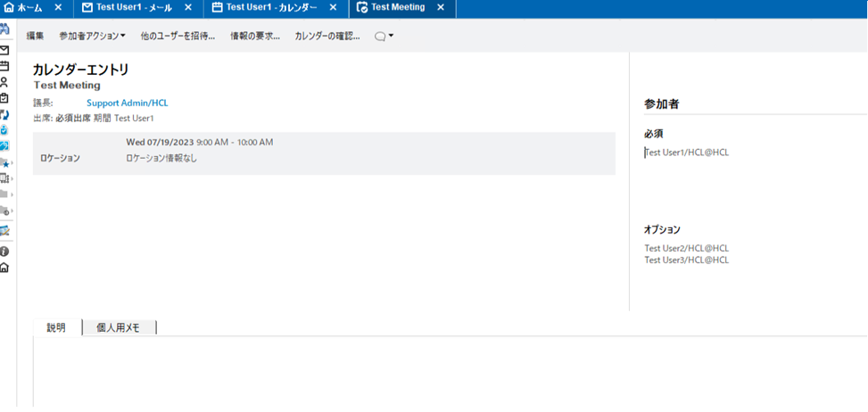
Task: Expand the chevron next to clock folder
Action: pos(12,211)
